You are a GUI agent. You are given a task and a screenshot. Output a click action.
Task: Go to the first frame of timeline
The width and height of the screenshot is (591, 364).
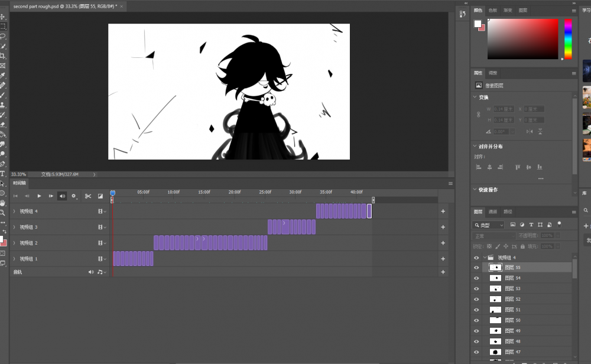pyautogui.click(x=15, y=196)
